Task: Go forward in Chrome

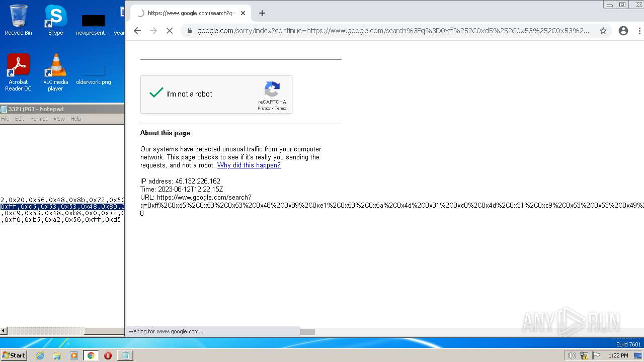Action: pos(153,31)
